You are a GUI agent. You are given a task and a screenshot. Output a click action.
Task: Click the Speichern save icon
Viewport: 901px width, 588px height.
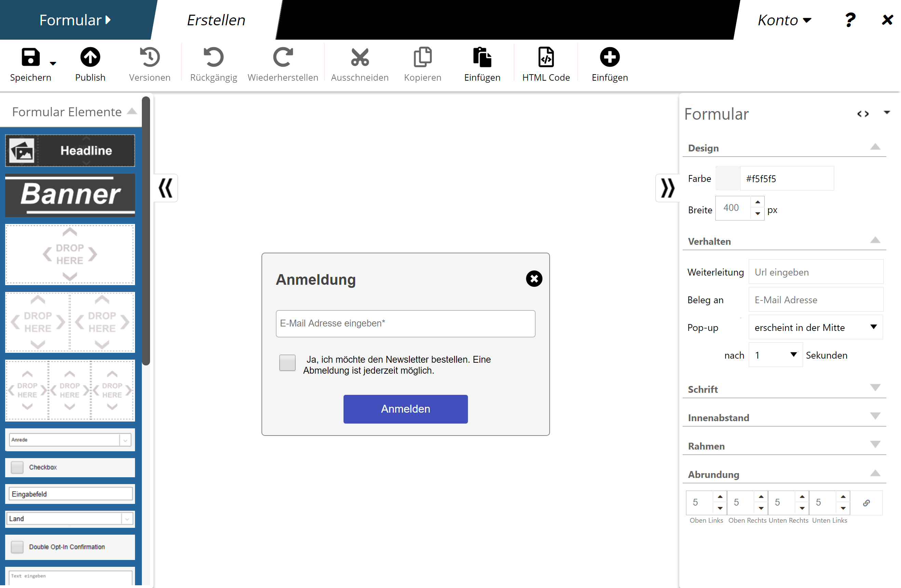[30, 57]
